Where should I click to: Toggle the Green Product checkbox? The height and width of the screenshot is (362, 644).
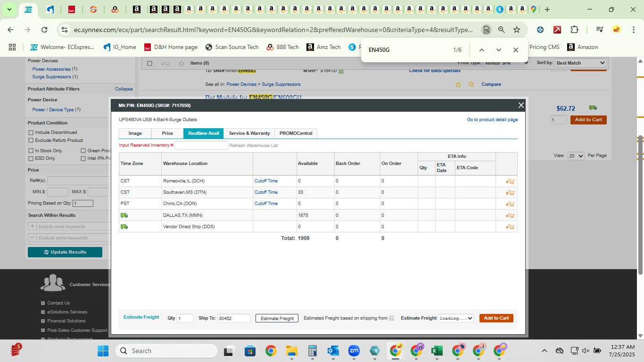[83, 151]
